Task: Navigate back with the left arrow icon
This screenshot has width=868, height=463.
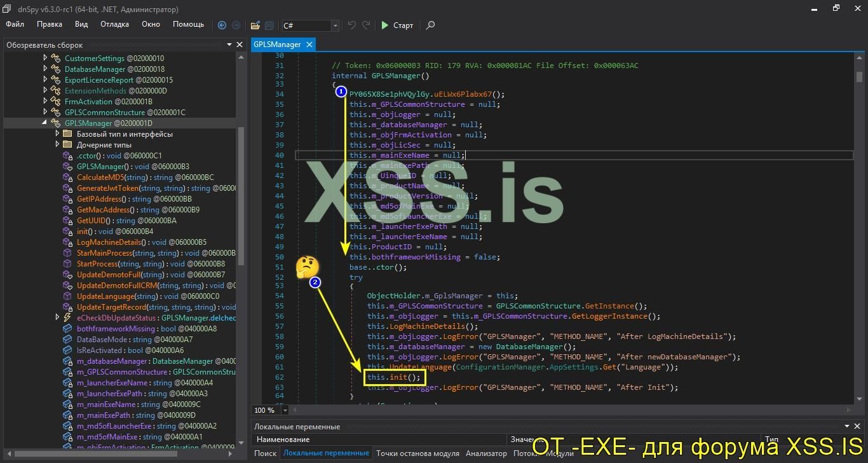Action: [x=222, y=25]
